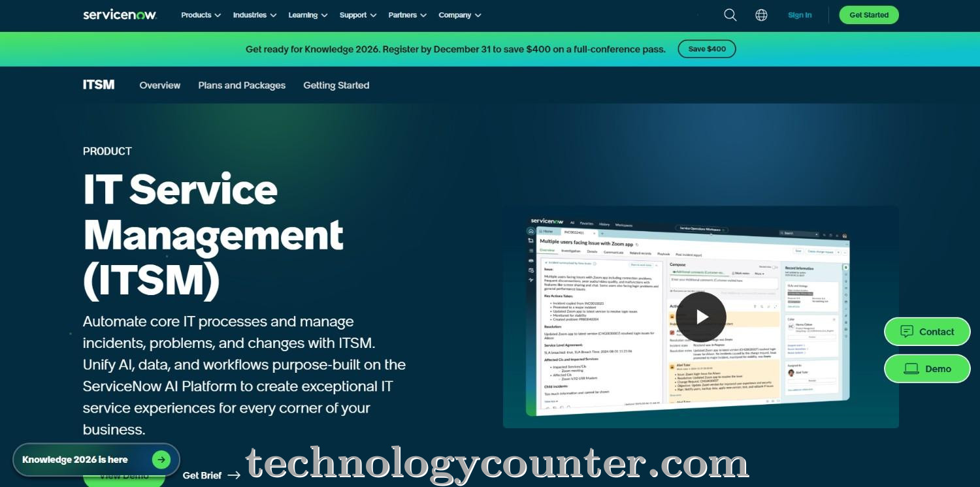Click the Sign In link
Screen dimensions: 980x487
coord(799,14)
